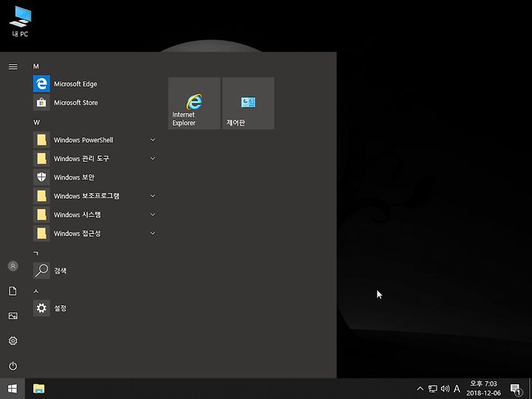Select the 내 PC desktop icon
Screen dimensions: 532x399
click(21, 21)
